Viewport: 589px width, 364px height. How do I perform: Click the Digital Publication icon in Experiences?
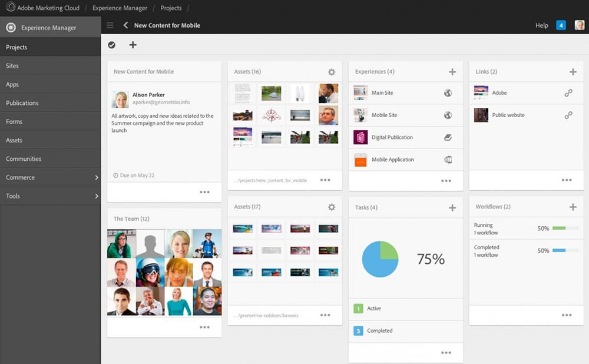pos(360,137)
